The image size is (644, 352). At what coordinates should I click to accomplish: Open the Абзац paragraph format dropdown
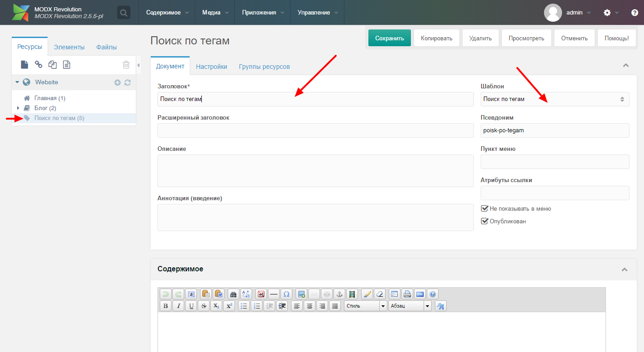pyautogui.click(x=410, y=306)
